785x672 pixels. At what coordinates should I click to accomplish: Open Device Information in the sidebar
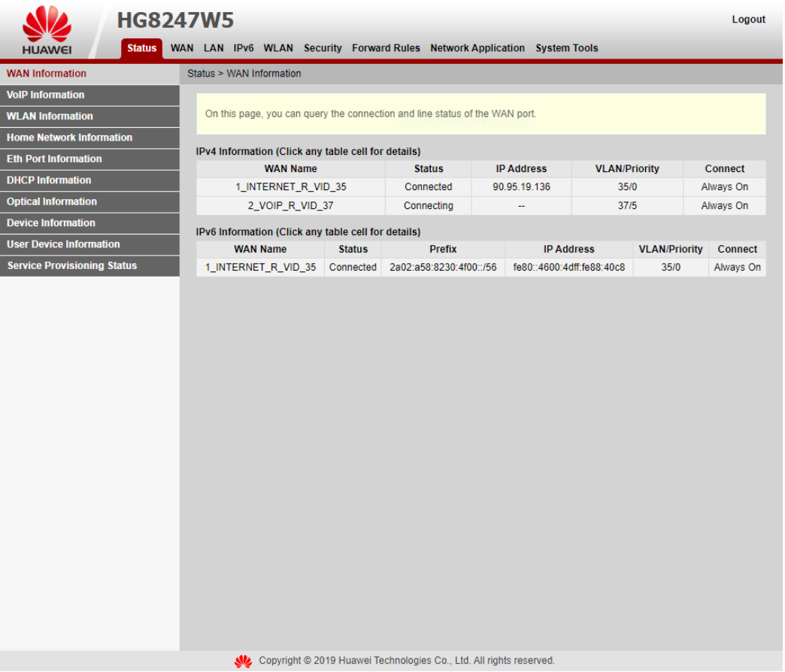pos(89,223)
